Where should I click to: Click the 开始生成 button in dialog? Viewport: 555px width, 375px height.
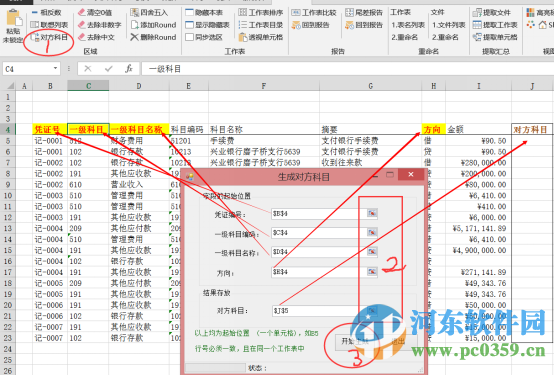[355, 341]
